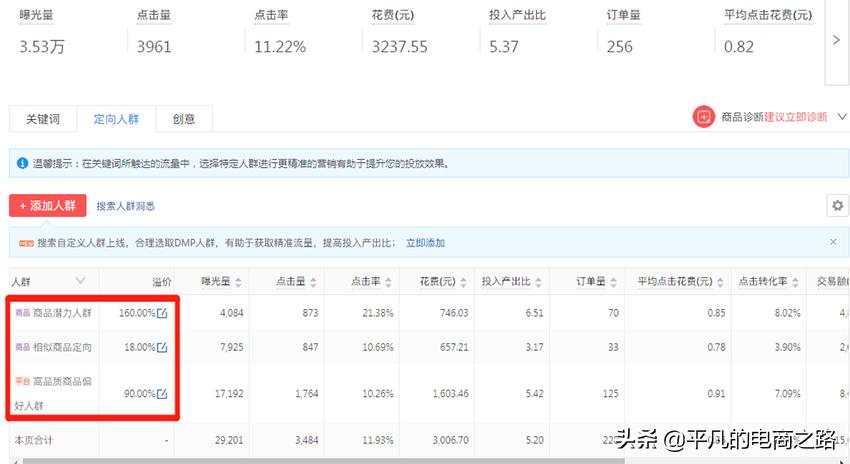Show more metrics with right arrow

point(836,40)
